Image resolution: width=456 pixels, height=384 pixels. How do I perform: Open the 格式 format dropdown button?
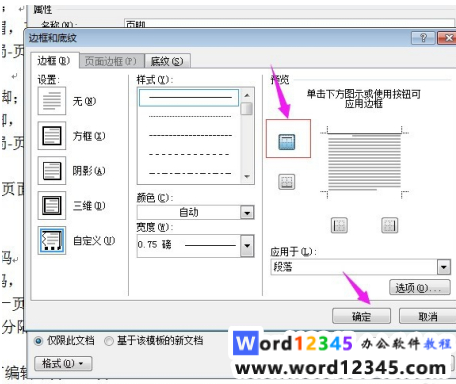point(63,363)
